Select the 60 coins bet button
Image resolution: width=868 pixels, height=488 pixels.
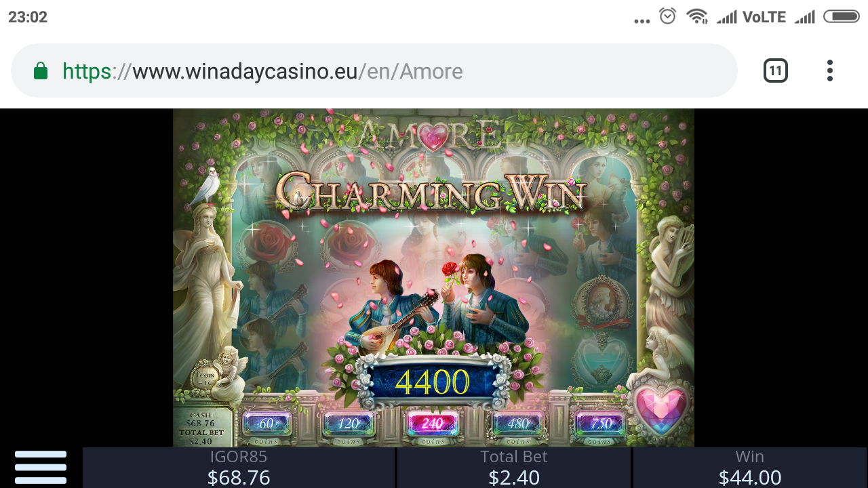[267, 424]
